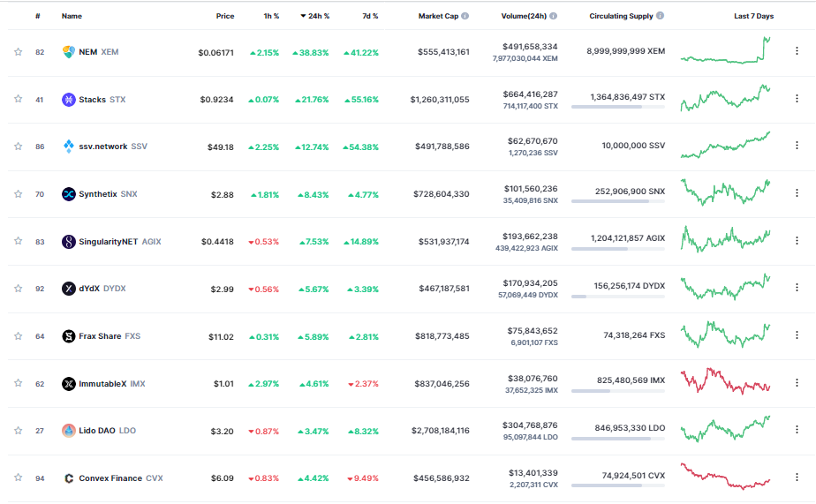Screen dimensions: 816x504
Task: Click Lido DAO market cap $2,708,184,116
Action: [441, 431]
